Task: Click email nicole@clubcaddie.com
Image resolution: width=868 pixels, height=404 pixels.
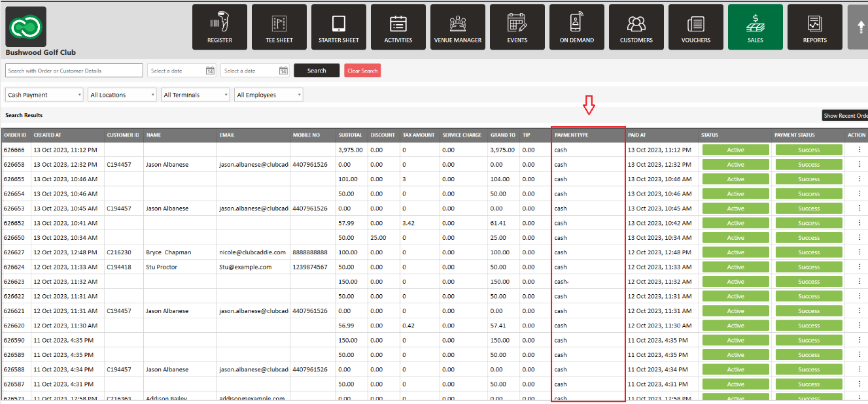Action: pyautogui.click(x=252, y=252)
